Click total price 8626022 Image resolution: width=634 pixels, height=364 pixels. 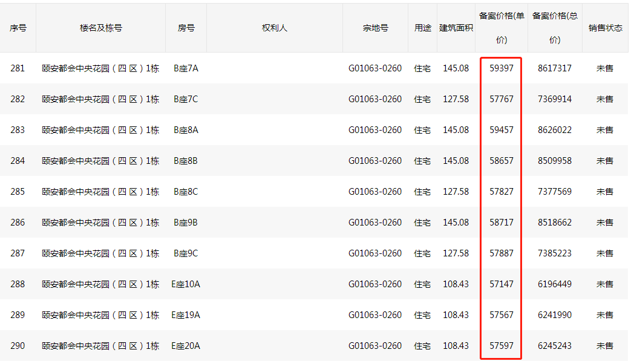click(555, 129)
